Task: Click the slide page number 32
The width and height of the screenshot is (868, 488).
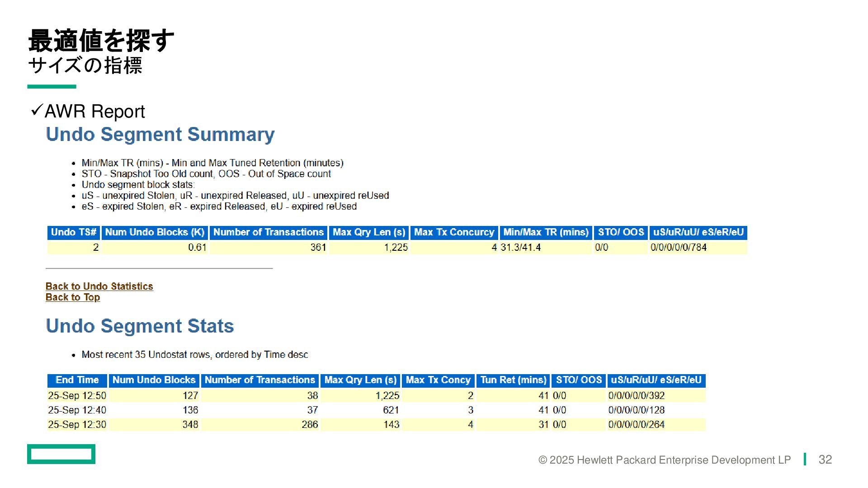Action: click(x=825, y=460)
